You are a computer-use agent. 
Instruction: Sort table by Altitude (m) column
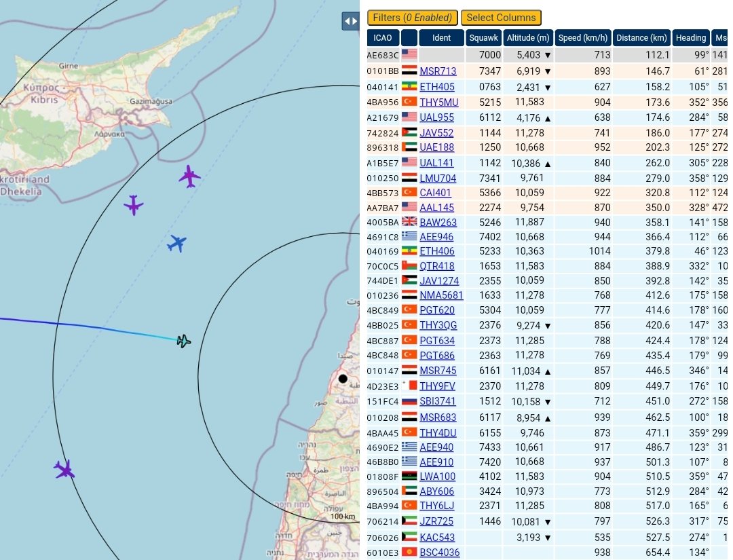point(528,38)
